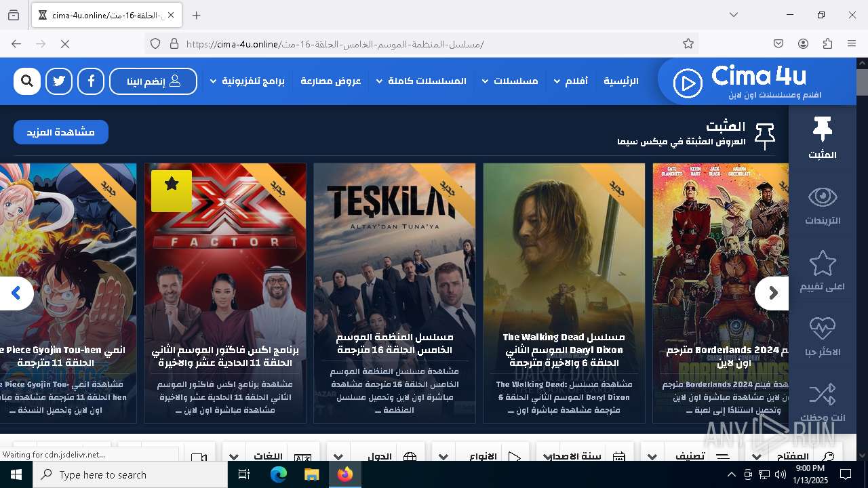Viewport: 868px width, 488px height.
Task: Go back to previous page
Action: pos(16,44)
